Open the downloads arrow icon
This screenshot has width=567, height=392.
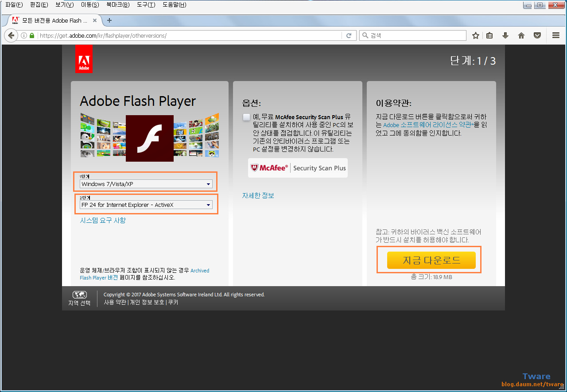505,35
